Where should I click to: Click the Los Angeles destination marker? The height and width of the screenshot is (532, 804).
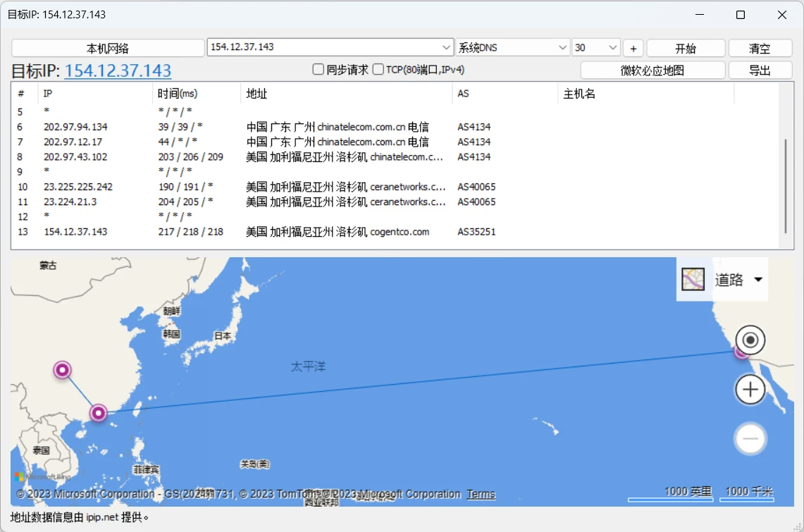741,352
